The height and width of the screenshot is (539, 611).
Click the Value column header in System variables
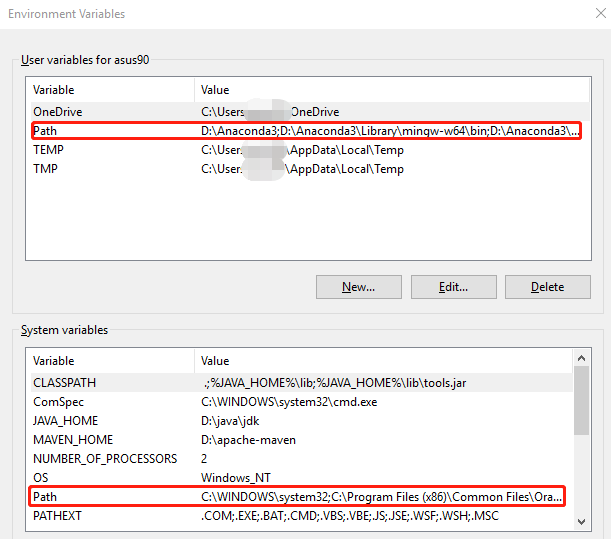tap(383, 361)
